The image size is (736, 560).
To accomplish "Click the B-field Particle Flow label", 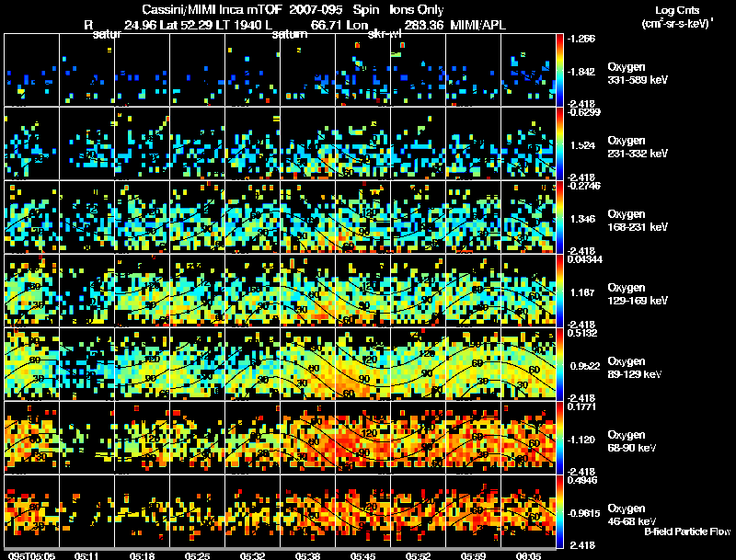I will pos(687,531).
